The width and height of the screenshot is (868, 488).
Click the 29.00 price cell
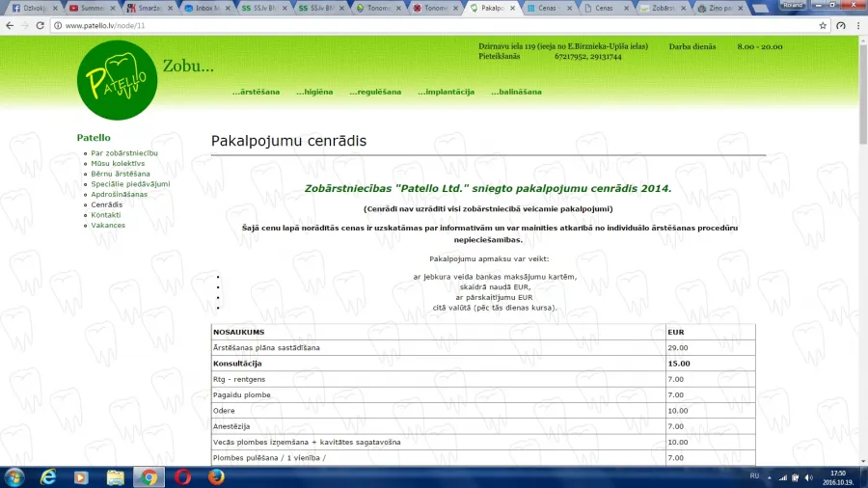pos(710,347)
